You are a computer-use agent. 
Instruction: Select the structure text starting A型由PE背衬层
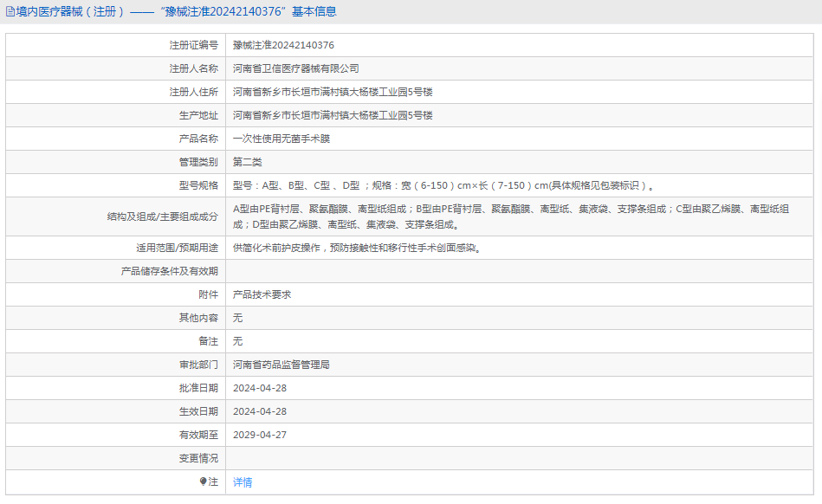pyautogui.click(x=511, y=216)
